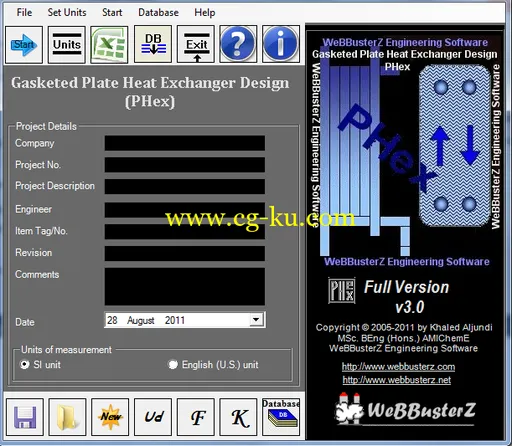This screenshot has height=446, width=512.
Task: Click the Project Description input field
Action: (x=185, y=186)
